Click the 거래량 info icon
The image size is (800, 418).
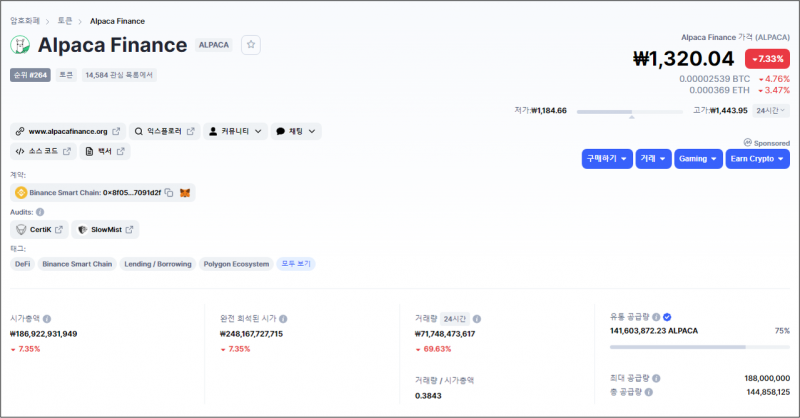click(x=477, y=319)
